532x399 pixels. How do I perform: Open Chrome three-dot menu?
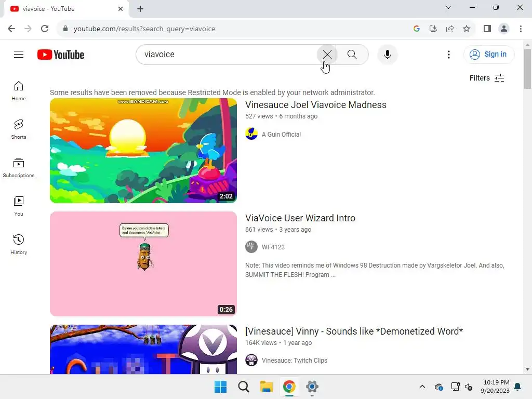coord(521,29)
